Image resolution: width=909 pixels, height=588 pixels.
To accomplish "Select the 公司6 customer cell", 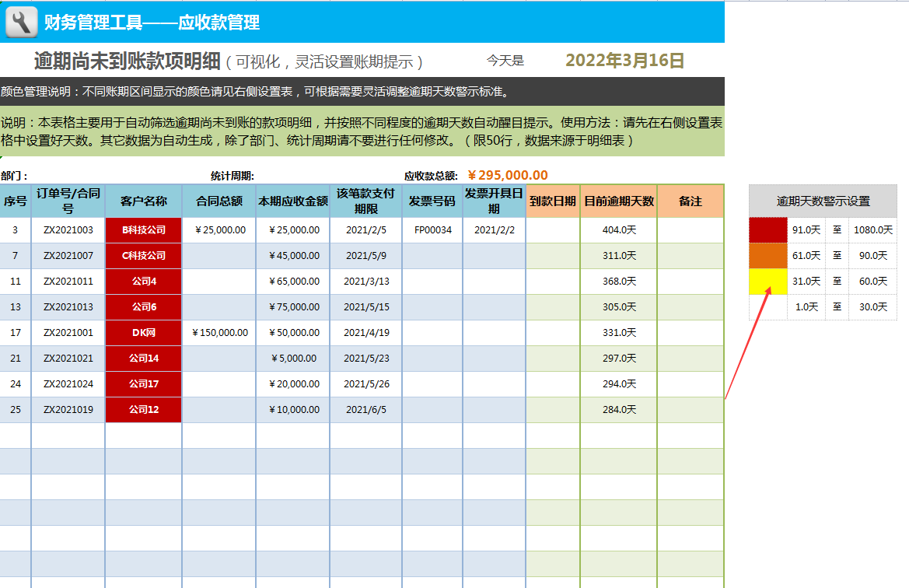I will (143, 306).
